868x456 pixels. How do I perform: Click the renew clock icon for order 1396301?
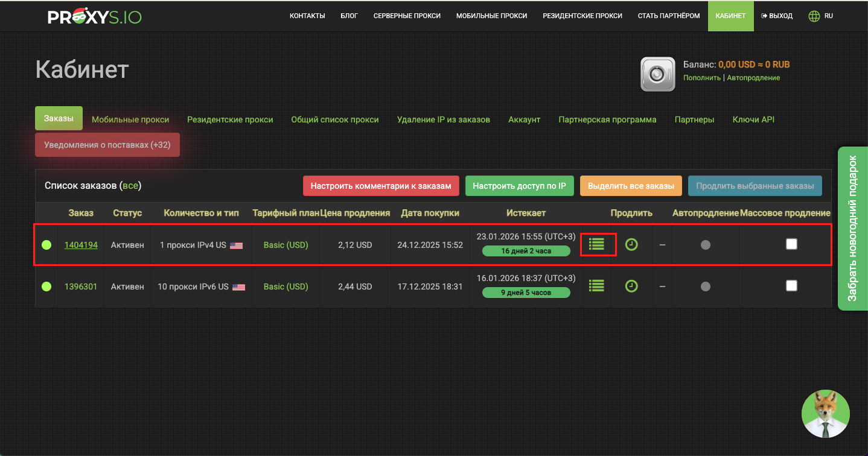(631, 286)
